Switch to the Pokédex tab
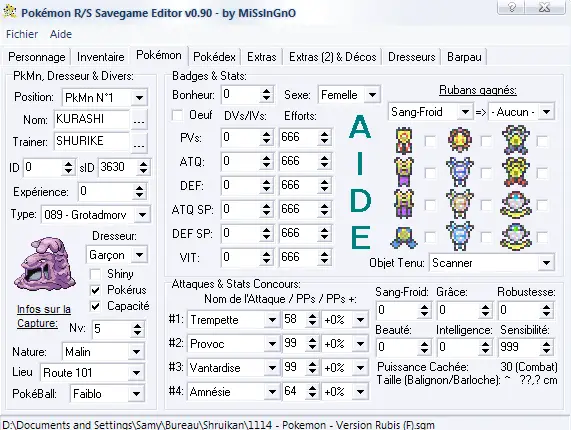 [214, 57]
